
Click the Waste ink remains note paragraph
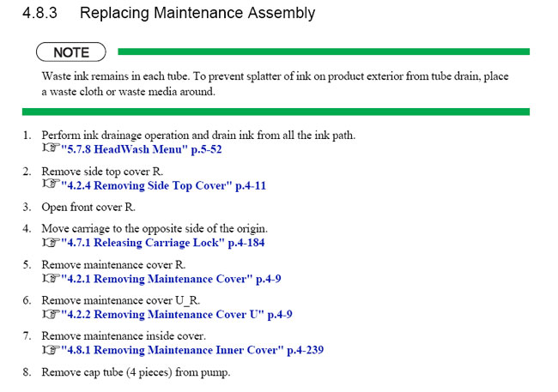[x=275, y=84]
